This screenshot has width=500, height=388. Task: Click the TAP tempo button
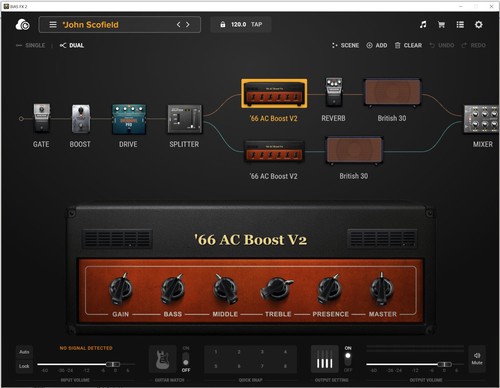click(x=256, y=24)
